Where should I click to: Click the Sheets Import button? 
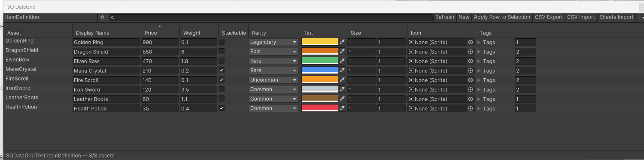coord(616,17)
